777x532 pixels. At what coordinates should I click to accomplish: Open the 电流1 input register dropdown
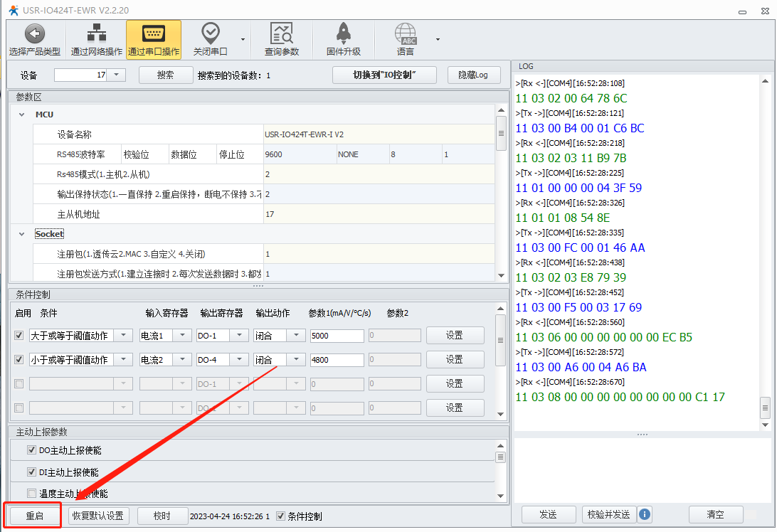(182, 336)
